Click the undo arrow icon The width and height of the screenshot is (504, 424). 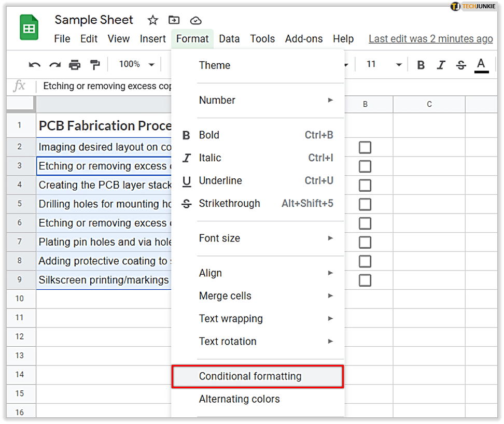coord(35,65)
